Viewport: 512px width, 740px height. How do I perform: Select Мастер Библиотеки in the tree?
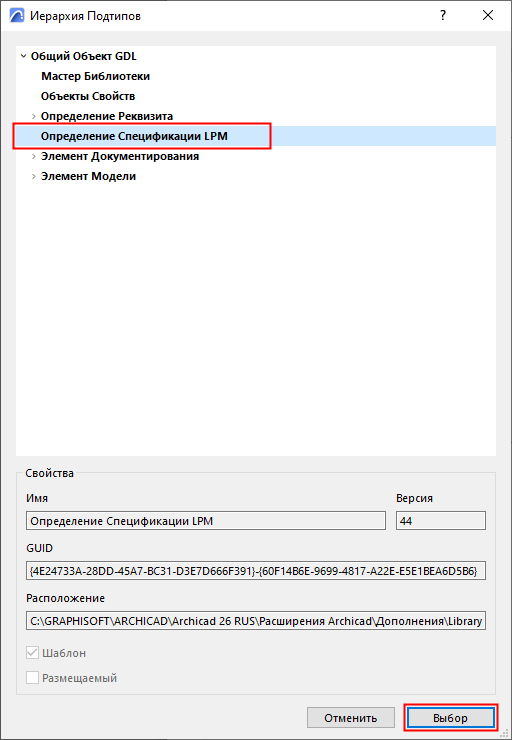tap(95, 76)
